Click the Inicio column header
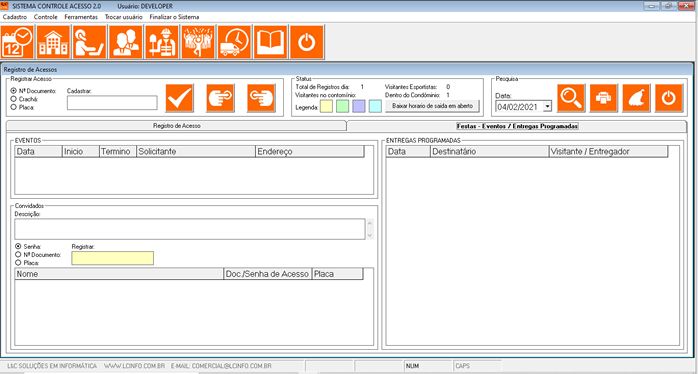Image resolution: width=698 pixels, height=374 pixels. [x=81, y=152]
